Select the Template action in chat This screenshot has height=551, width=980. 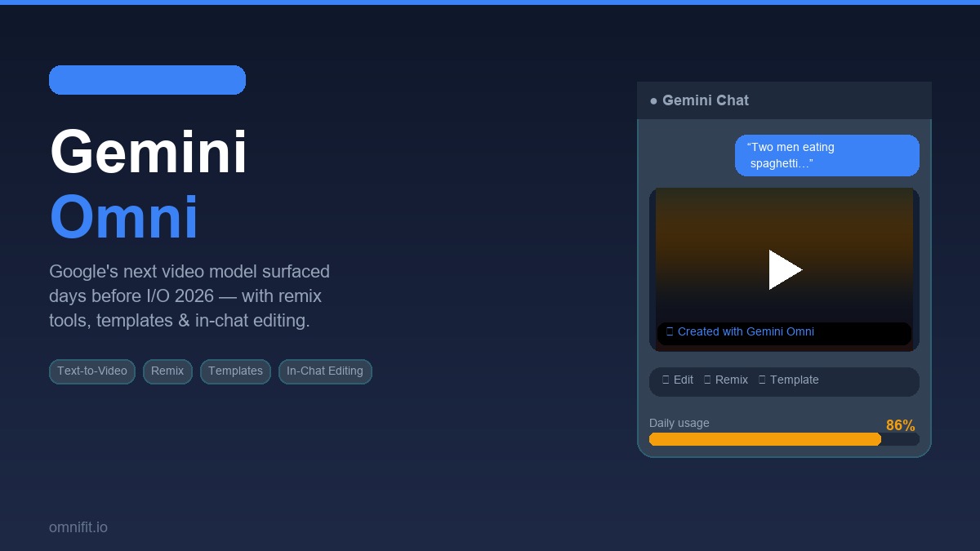(x=788, y=380)
